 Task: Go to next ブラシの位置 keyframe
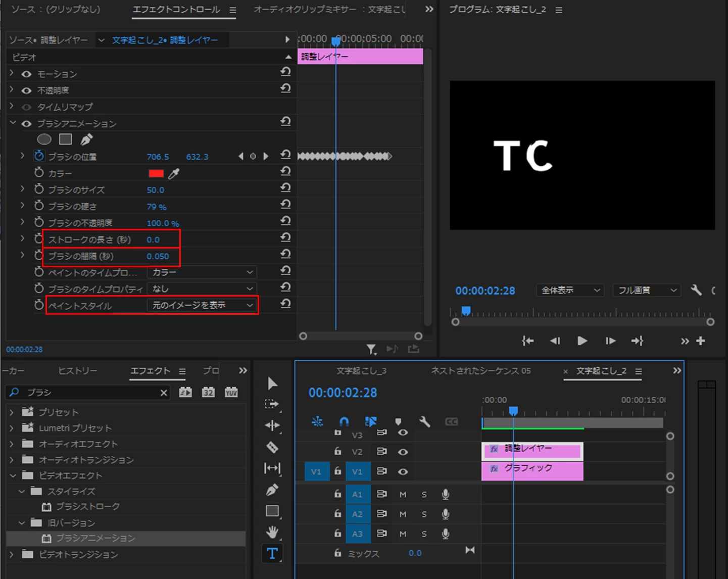[266, 156]
